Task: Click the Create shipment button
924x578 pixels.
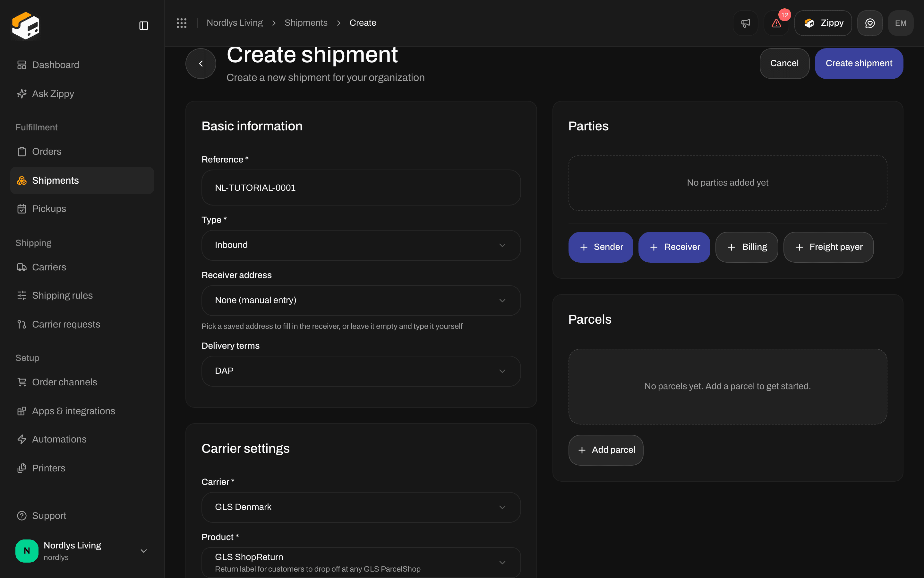Action: click(859, 64)
